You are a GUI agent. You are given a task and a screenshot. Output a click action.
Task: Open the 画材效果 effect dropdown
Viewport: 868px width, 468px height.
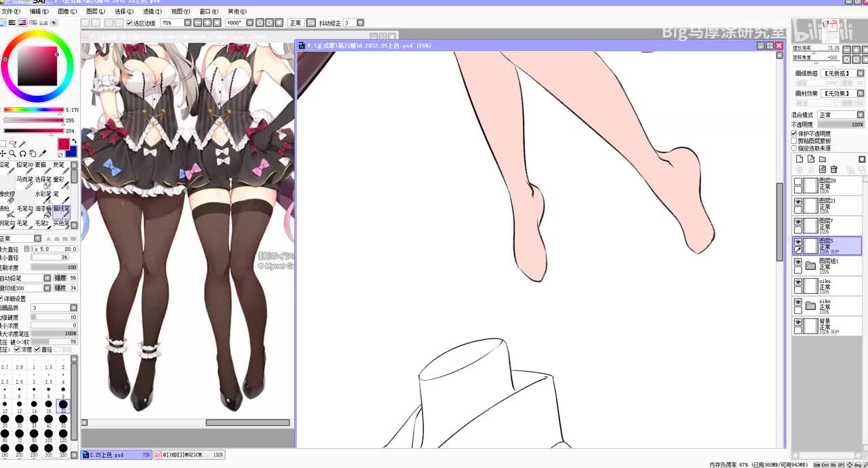point(861,94)
